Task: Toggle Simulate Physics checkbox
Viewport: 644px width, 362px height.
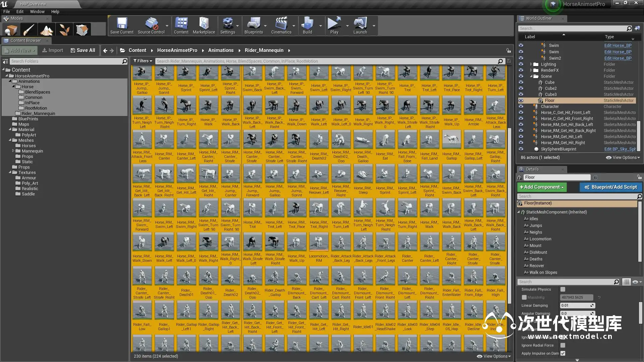Action: click(x=563, y=289)
